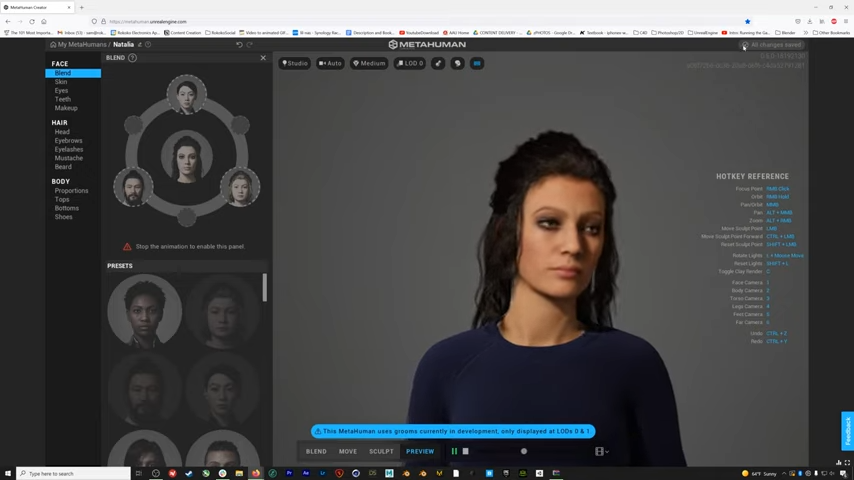Open the Mustache section

point(69,158)
